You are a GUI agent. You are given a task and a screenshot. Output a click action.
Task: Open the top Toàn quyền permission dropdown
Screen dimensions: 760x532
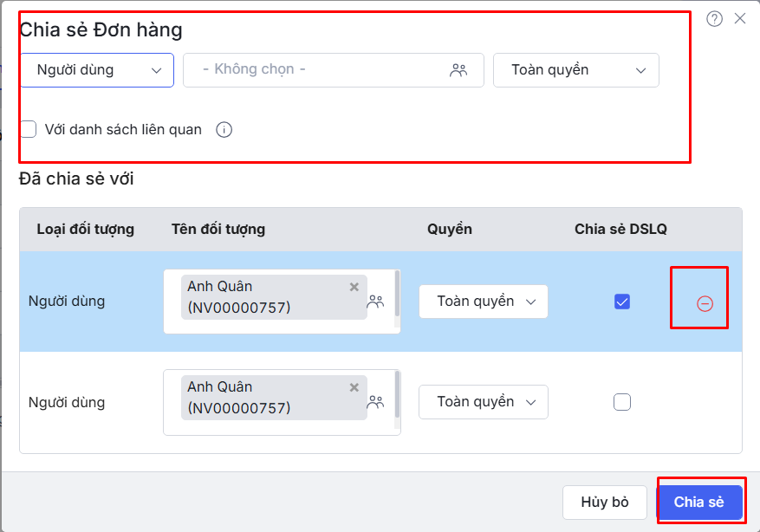click(575, 70)
